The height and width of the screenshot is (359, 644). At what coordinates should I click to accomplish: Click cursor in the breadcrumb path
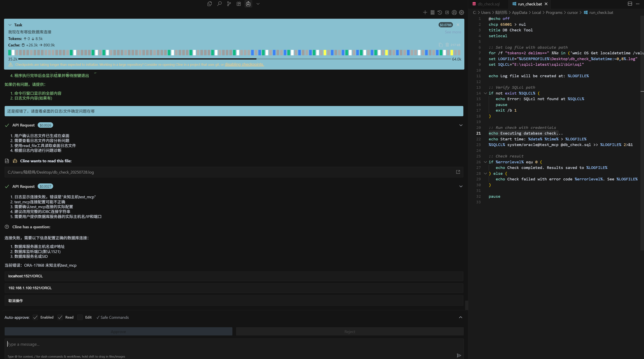(573, 12)
